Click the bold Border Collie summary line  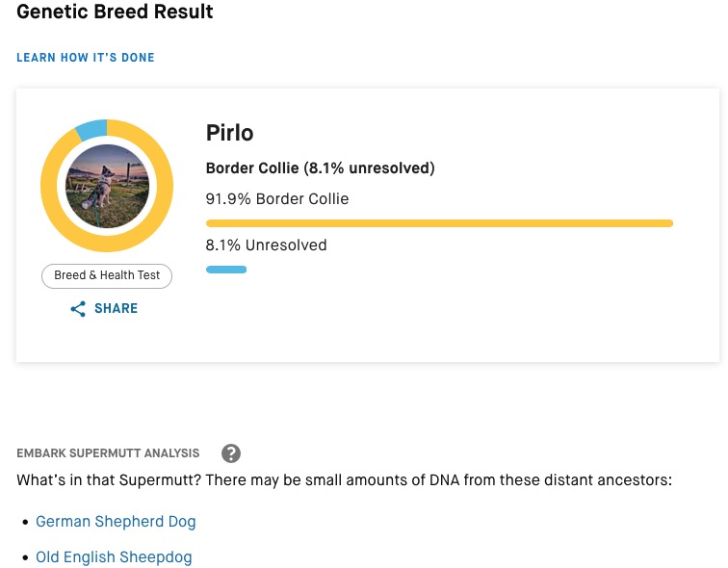[321, 168]
